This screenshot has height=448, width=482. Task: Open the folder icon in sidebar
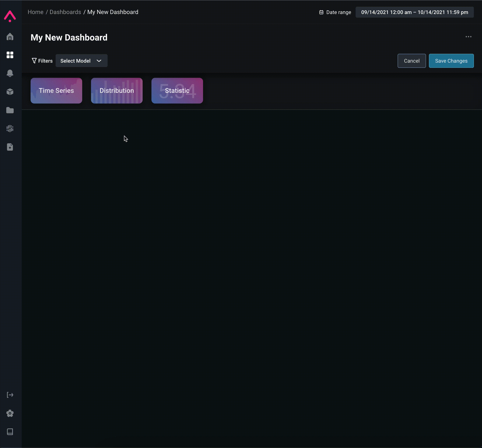pyautogui.click(x=10, y=110)
